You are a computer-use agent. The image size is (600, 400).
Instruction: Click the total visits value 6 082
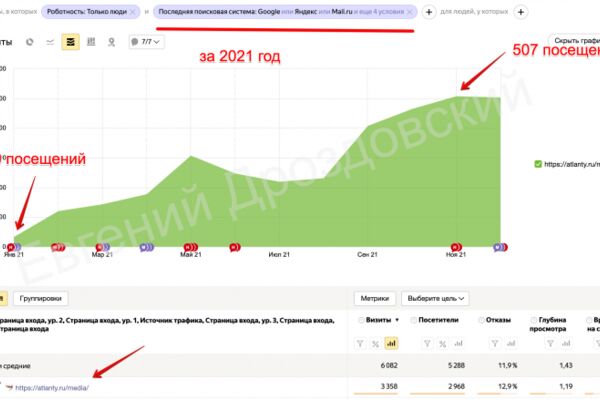pyautogui.click(x=389, y=366)
